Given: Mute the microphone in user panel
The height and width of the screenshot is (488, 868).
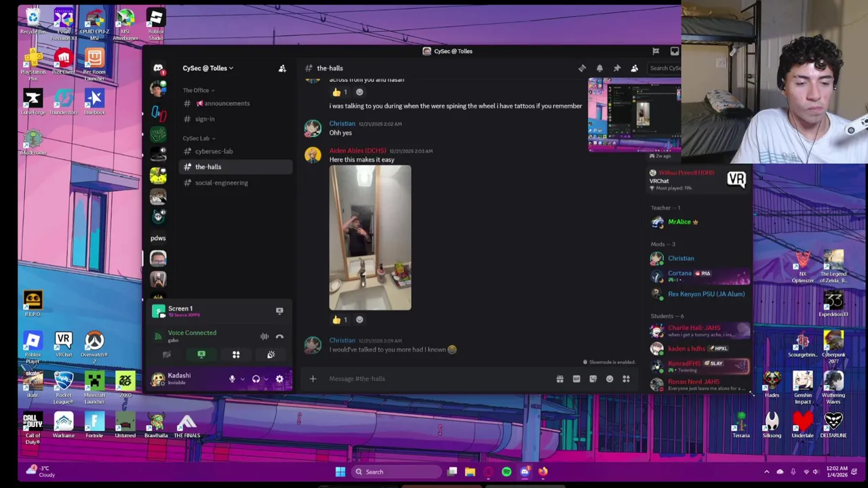Looking at the screenshot, I should pyautogui.click(x=232, y=380).
